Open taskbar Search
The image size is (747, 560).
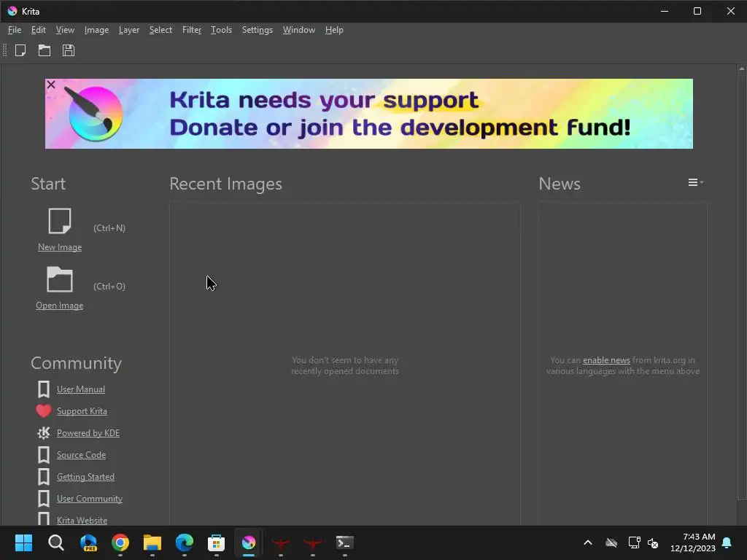[x=55, y=542]
